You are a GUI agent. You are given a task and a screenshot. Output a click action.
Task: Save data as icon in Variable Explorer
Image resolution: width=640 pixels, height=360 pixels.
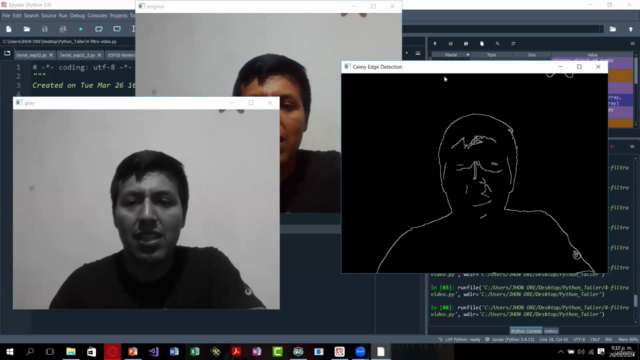pyautogui.click(x=466, y=43)
